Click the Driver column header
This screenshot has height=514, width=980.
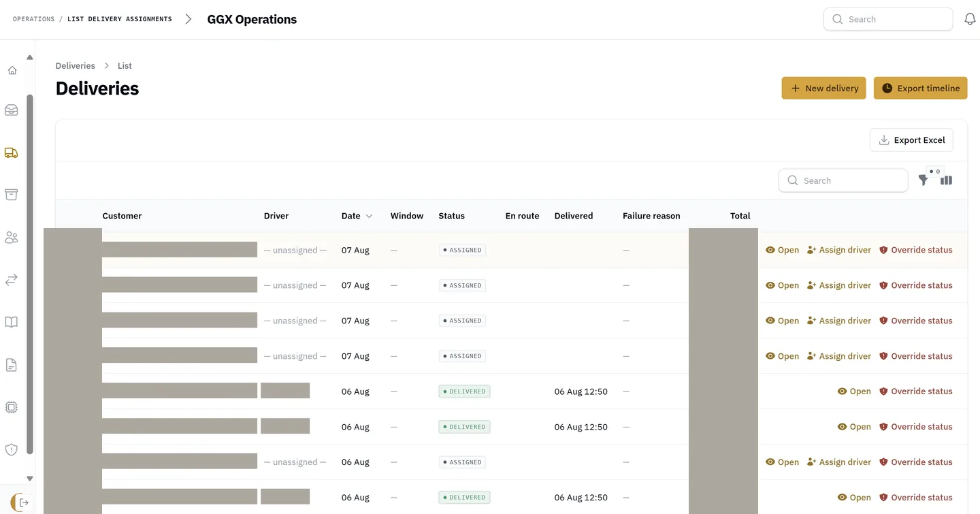(276, 216)
